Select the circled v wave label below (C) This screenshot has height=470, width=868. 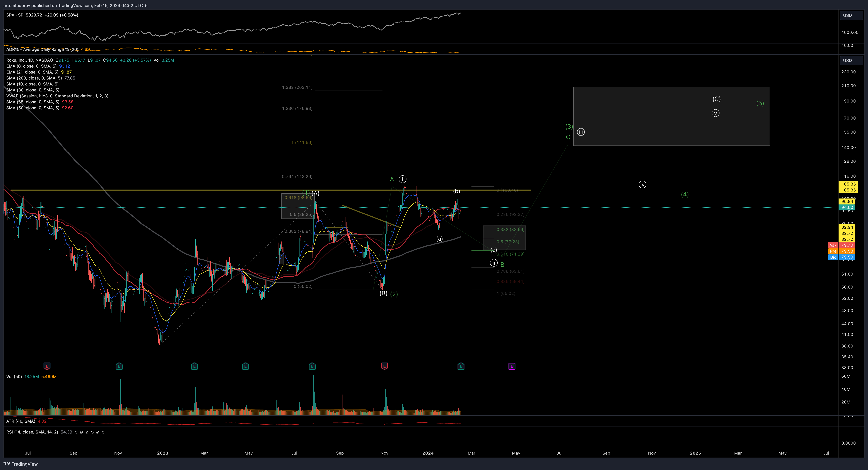coord(715,113)
